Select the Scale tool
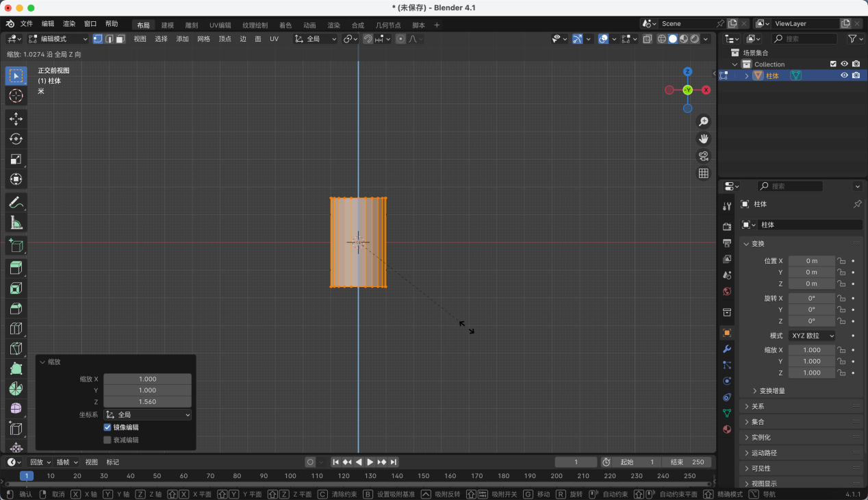The width and height of the screenshot is (868, 500). [16, 160]
